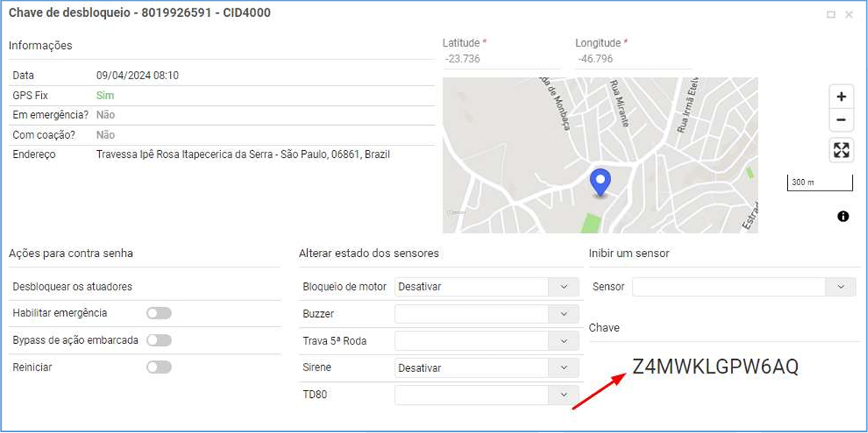Click the blue location pin on map
Image resolution: width=868 pixels, height=433 pixels.
coord(601,182)
